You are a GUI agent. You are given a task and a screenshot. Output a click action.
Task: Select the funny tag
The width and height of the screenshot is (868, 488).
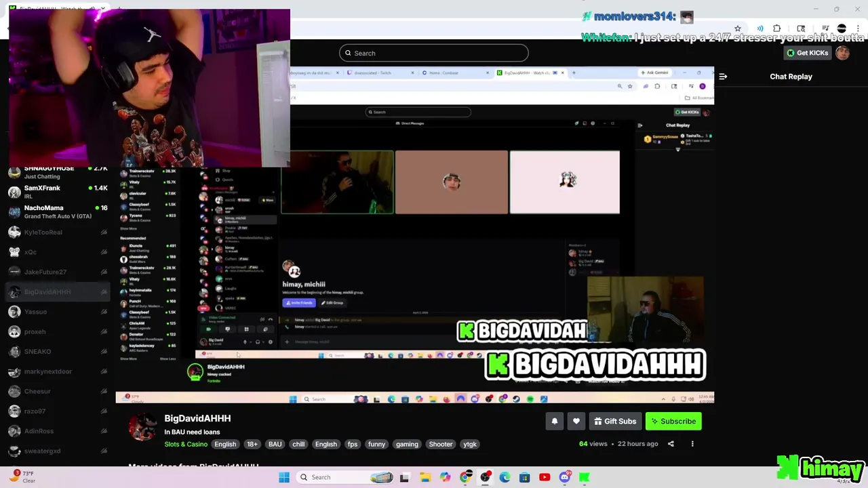377,445
